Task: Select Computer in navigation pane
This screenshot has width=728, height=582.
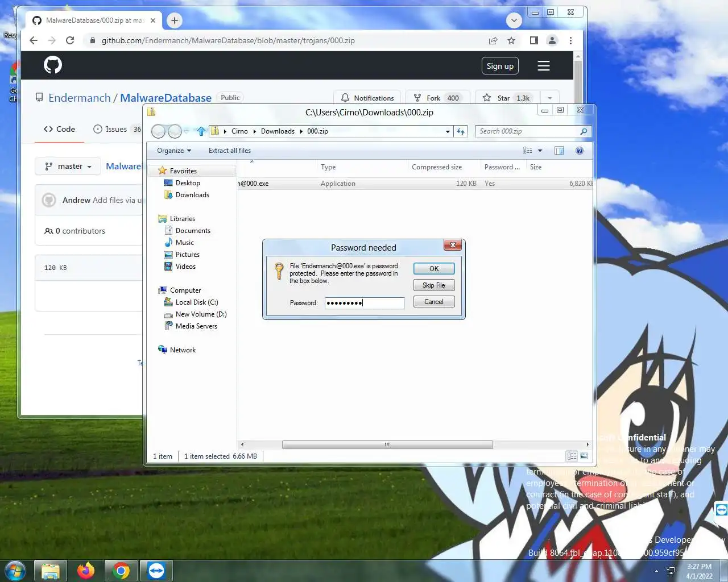Action: (x=185, y=290)
